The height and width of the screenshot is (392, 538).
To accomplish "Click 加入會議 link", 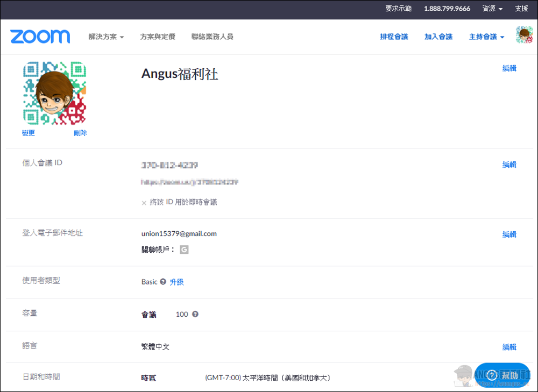I will click(x=438, y=37).
